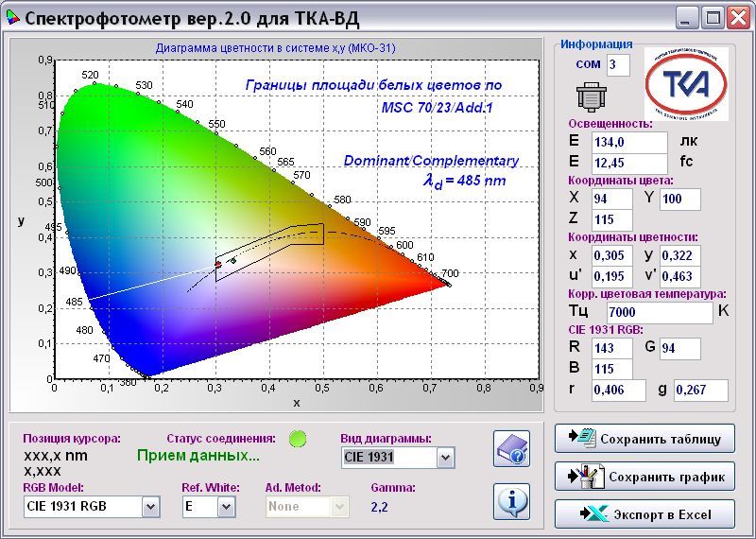Image resolution: width=756 pixels, height=539 pixels.
Task: Open the info 'i' icon button
Action: pos(511,500)
